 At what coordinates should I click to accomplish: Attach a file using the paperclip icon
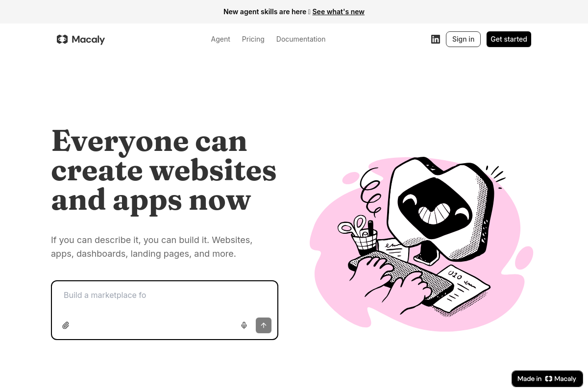coord(66,325)
